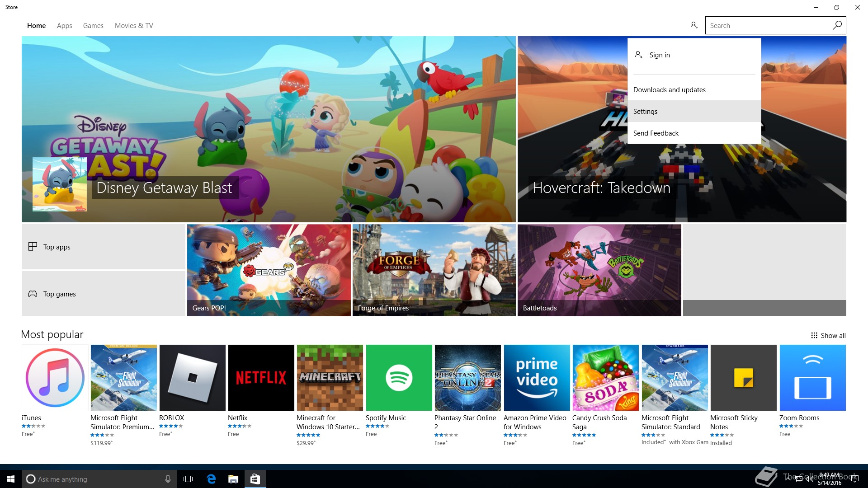Image resolution: width=868 pixels, height=488 pixels.
Task: Switch to the Home tab
Action: tap(36, 26)
